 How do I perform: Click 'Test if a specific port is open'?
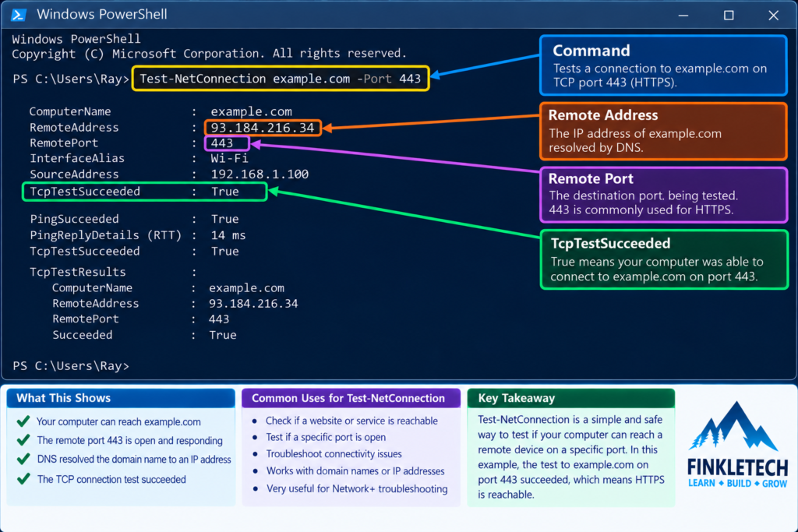click(326, 437)
